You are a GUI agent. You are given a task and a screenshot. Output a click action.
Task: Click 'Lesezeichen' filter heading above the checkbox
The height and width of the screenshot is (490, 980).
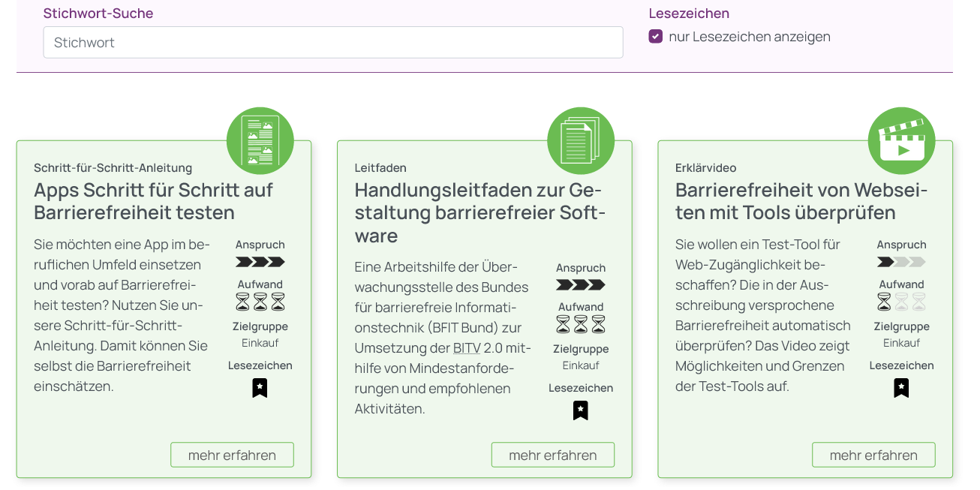689,14
